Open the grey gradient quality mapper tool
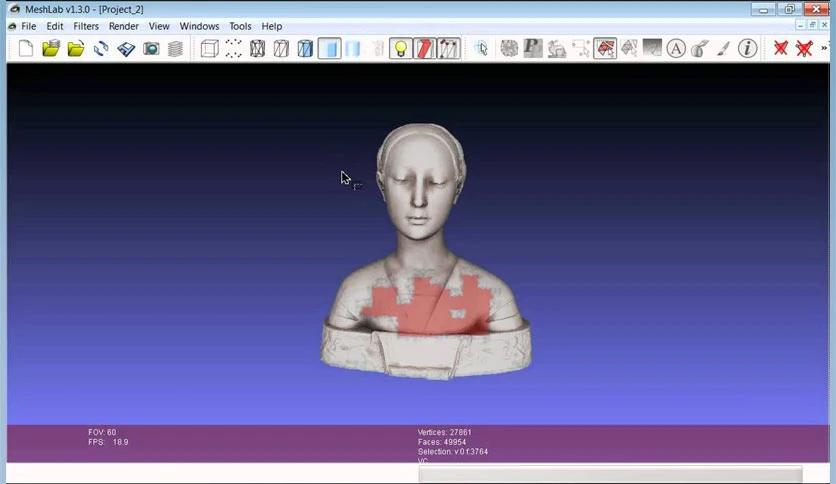 point(652,49)
